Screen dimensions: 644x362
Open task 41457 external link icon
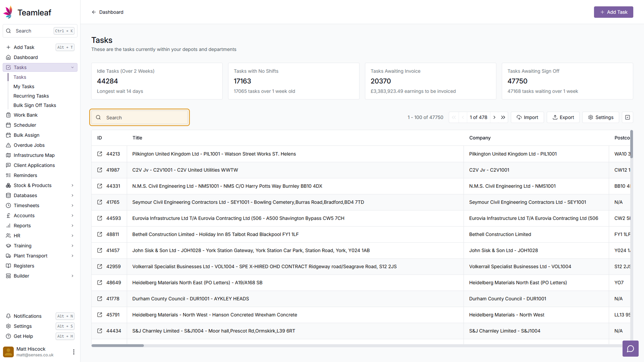click(x=100, y=250)
